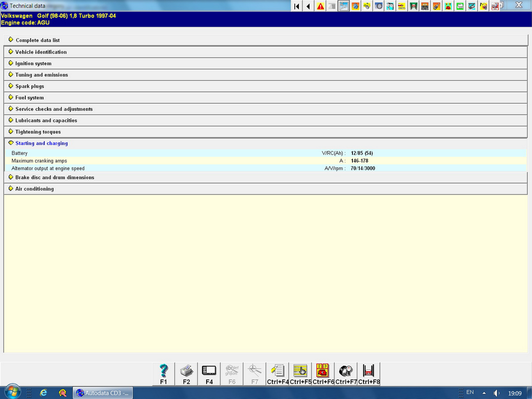This screenshot has height=399, width=532.
Task: Open the Complete data list section
Action: coord(37,40)
